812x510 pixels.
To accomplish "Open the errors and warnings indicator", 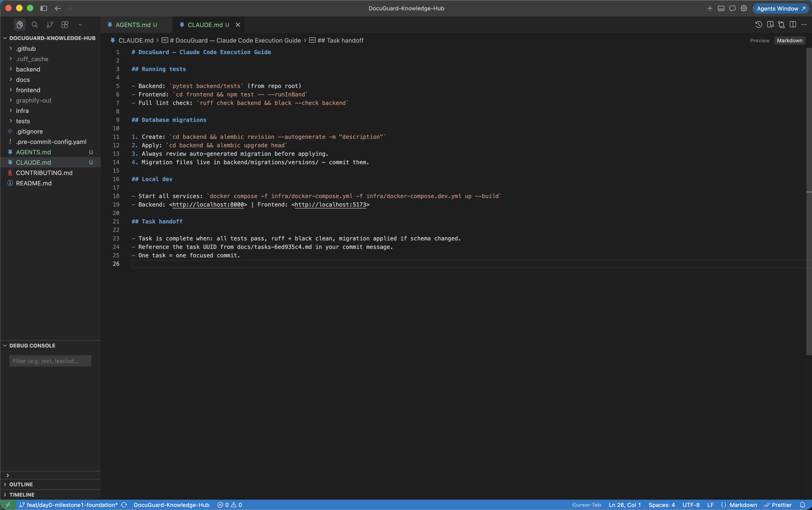I will click(x=230, y=505).
